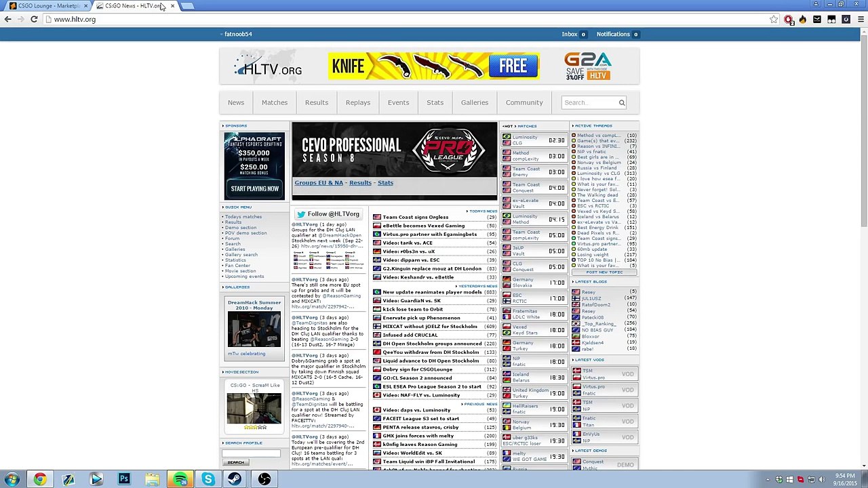The image size is (868, 488).
Task: Close the CS:GO News HLTV.org tab
Action: pos(172,6)
